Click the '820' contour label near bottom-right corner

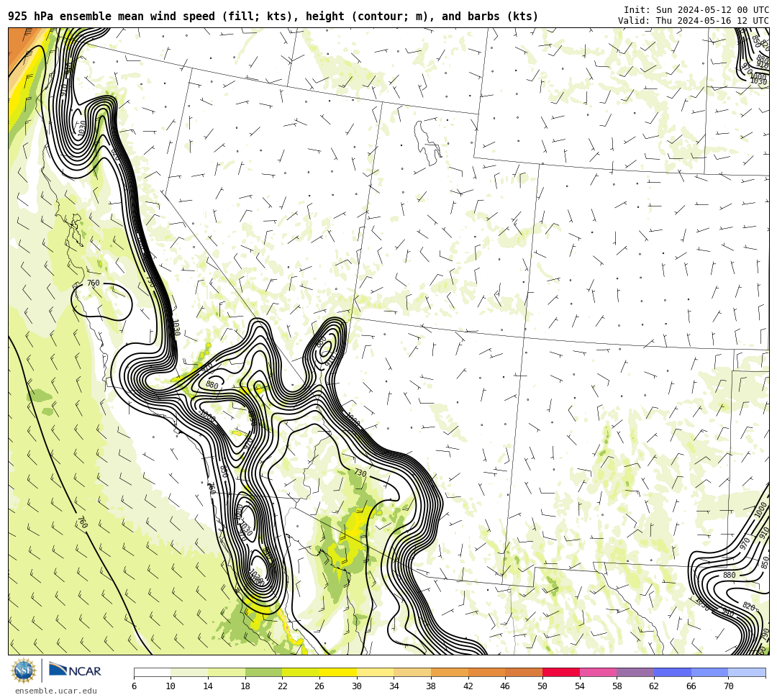tap(749, 607)
